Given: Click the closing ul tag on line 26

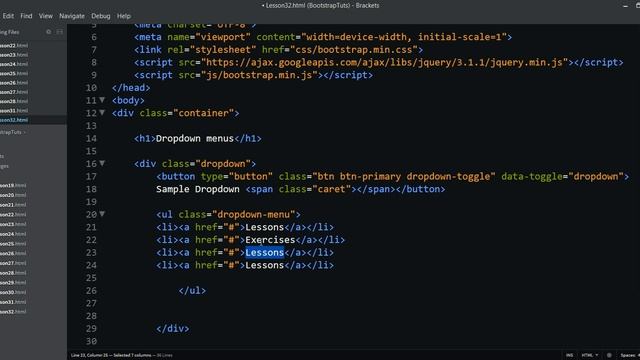Looking at the screenshot, I should (x=192, y=291).
